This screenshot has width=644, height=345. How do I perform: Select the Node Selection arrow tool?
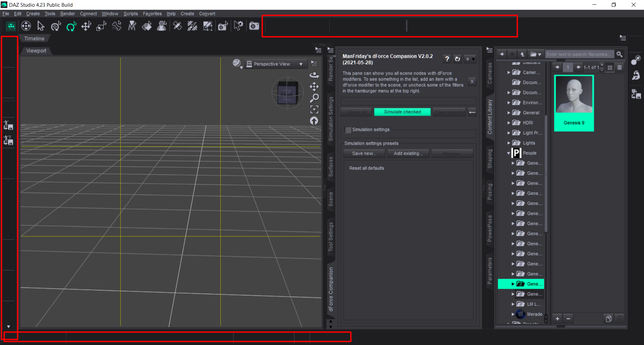(x=41, y=26)
